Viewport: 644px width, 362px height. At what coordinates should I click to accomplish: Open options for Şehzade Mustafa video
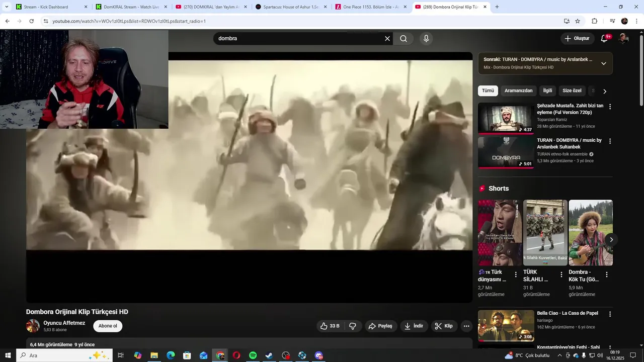610,107
